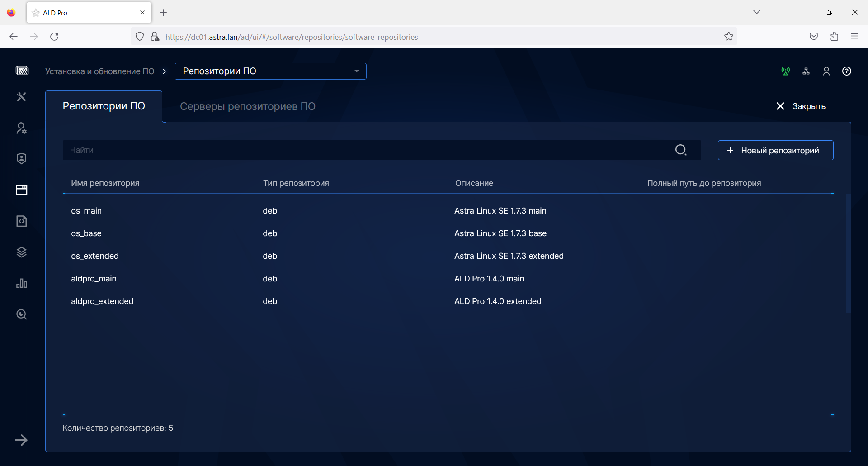Sort by Имя репозитория column header
Viewport: 868px width, 466px height.
(105, 183)
